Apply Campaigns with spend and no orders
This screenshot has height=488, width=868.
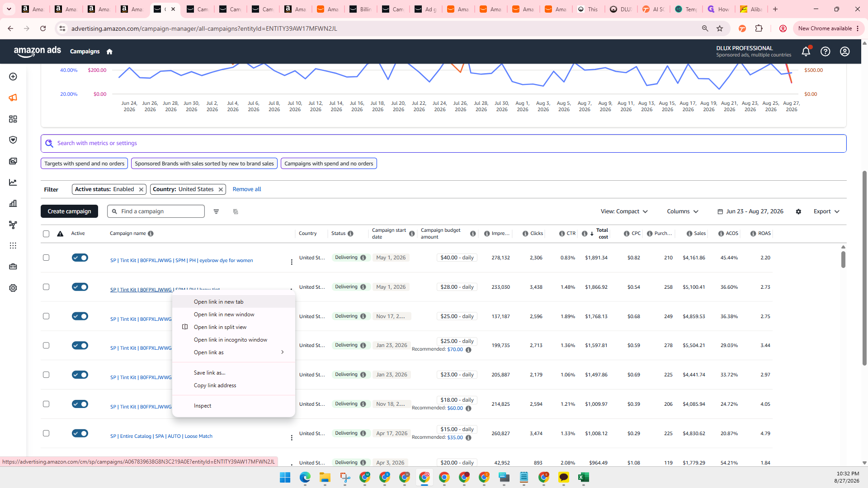click(x=329, y=164)
